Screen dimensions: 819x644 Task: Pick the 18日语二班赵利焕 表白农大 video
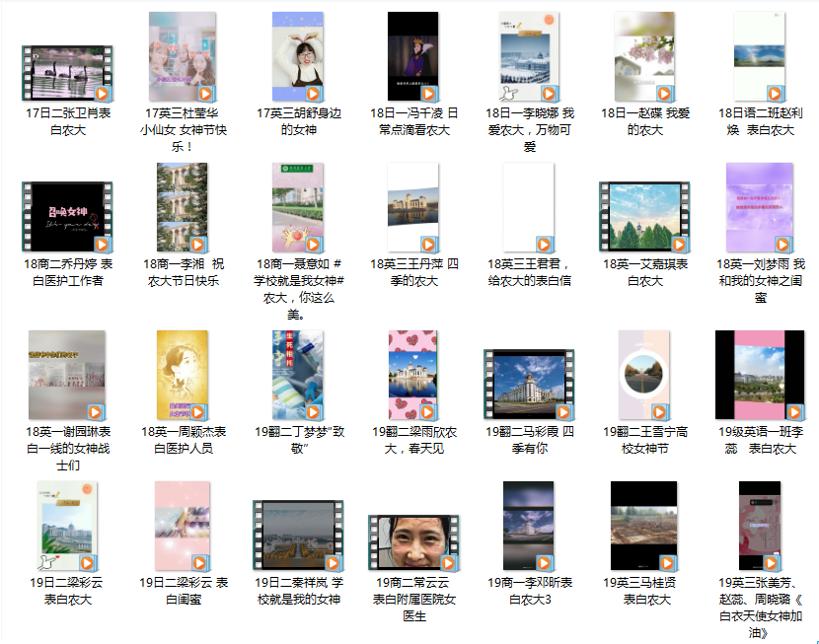(757, 57)
